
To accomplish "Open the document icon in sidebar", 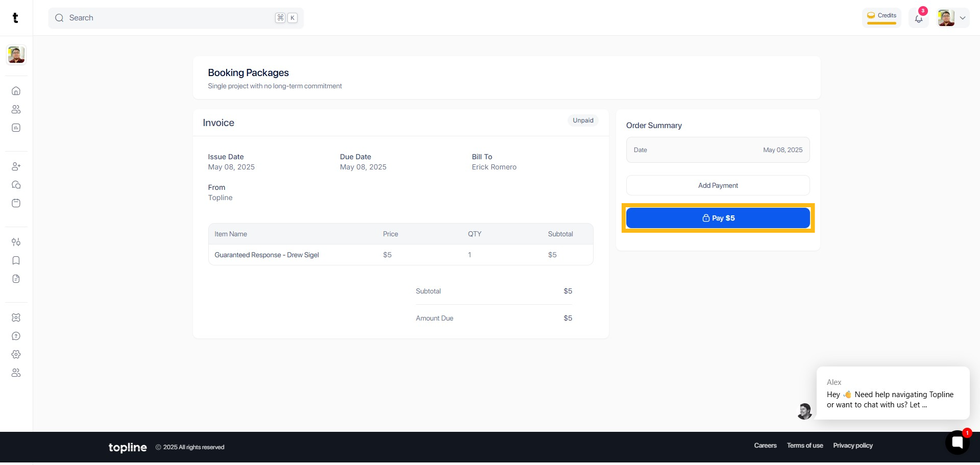I will [16, 279].
